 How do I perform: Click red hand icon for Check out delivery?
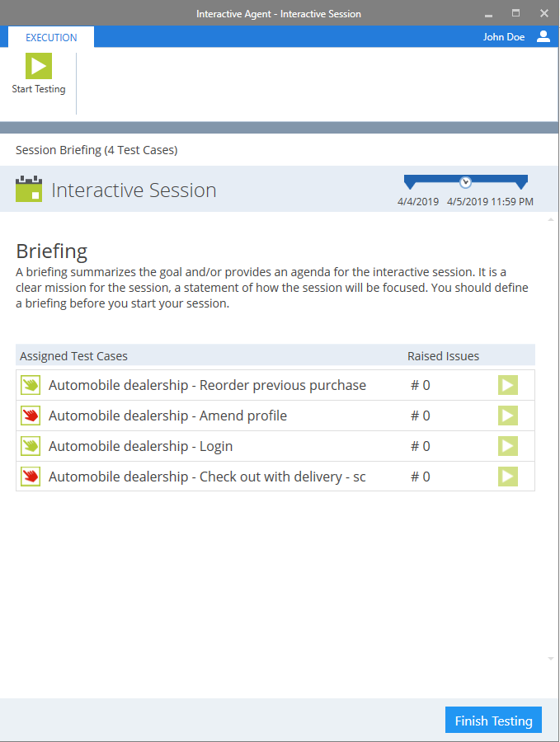click(x=31, y=477)
